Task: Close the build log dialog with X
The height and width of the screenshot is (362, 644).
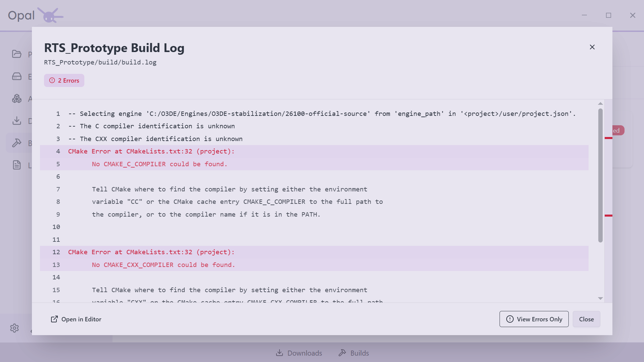Action: [592, 47]
